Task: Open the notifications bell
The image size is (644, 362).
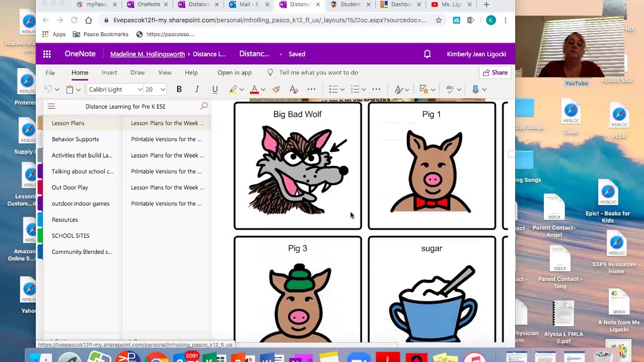Action: [427, 54]
